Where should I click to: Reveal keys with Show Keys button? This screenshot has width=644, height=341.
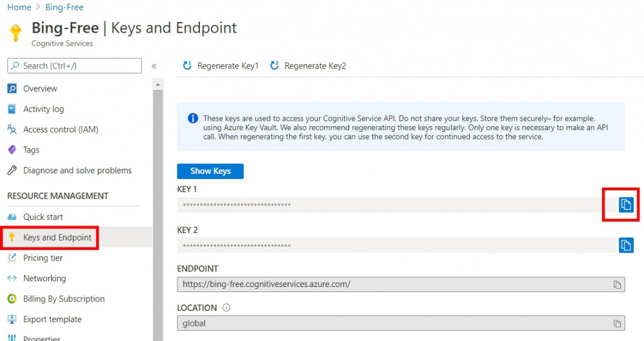tap(210, 171)
